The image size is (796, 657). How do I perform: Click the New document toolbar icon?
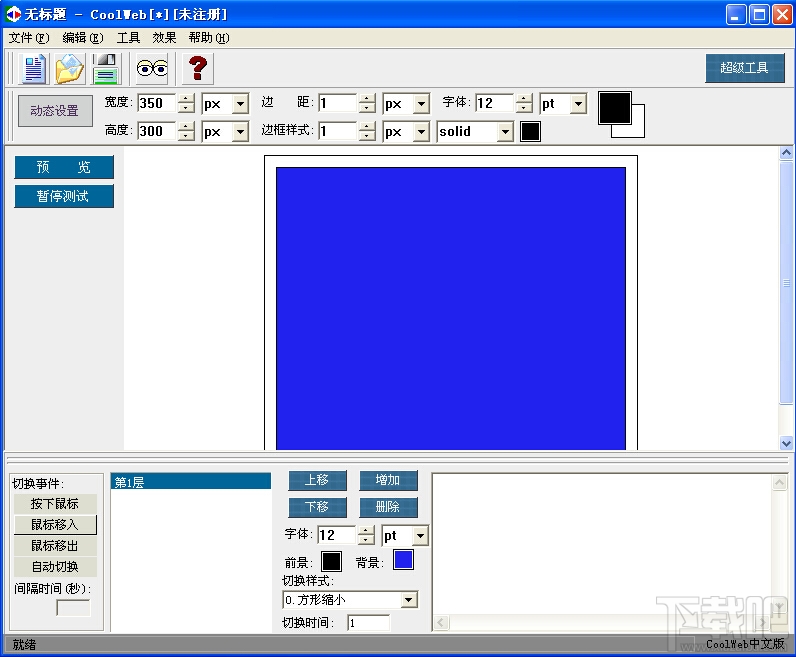(x=34, y=69)
